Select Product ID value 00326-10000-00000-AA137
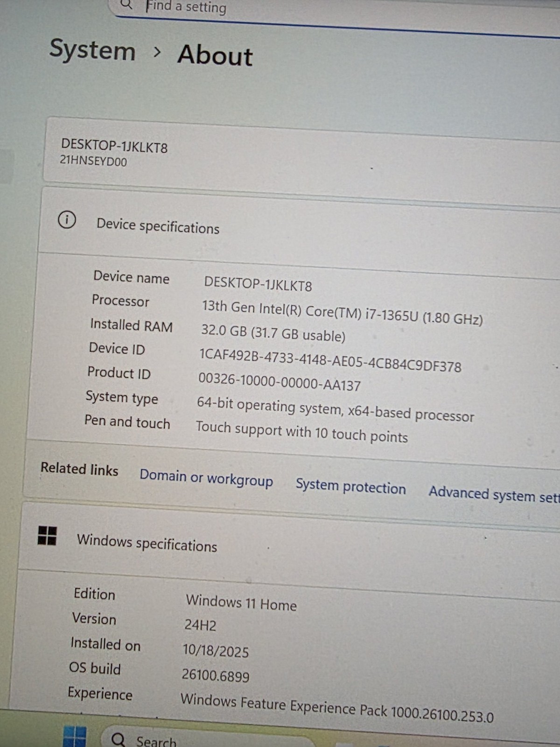 (280, 381)
